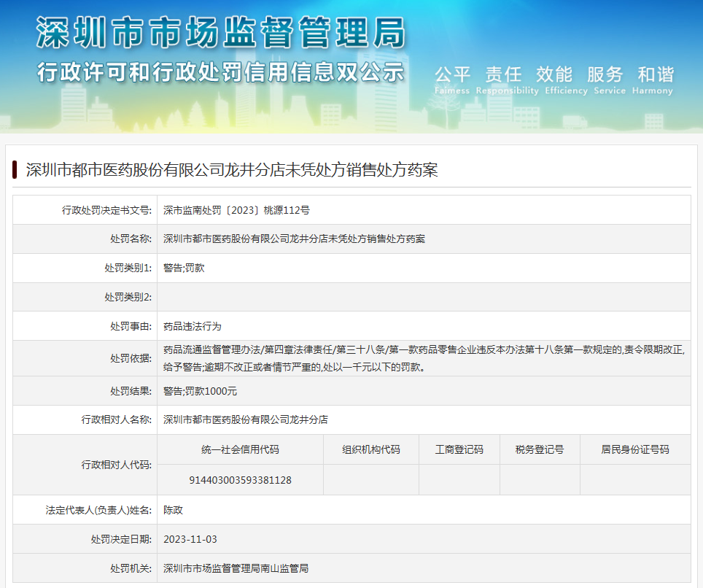Viewport: 703px width, 588px height.
Task: Click the 公平 Fairness slogan
Action: (452, 80)
